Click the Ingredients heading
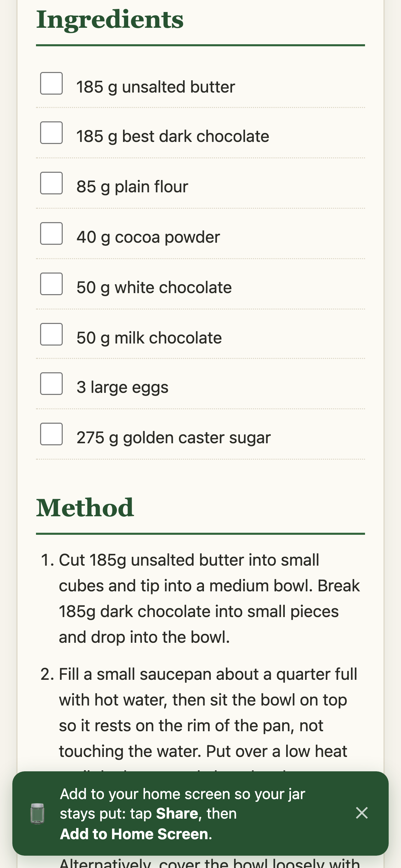 click(110, 20)
